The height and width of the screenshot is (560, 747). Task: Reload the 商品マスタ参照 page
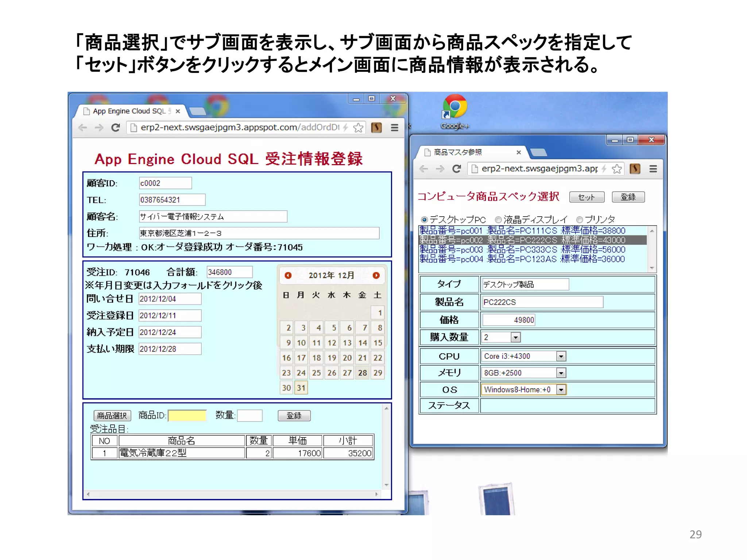pyautogui.click(x=457, y=169)
